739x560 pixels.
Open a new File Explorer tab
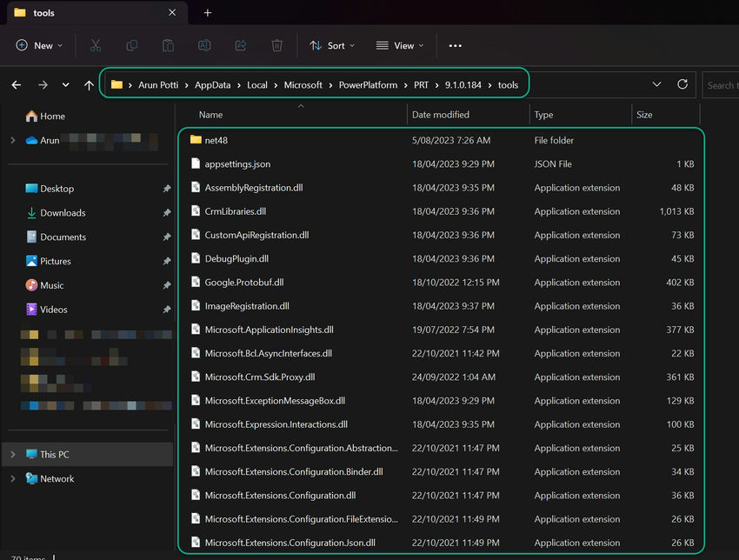point(207,13)
